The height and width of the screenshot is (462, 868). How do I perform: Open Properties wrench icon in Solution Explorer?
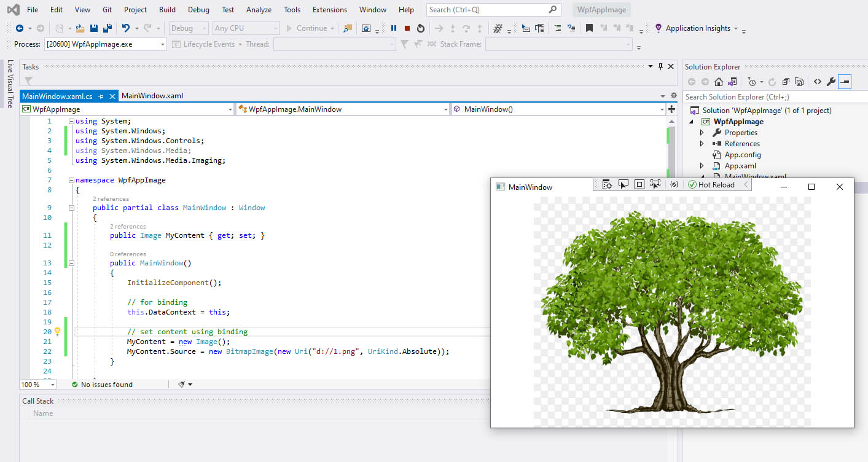831,82
